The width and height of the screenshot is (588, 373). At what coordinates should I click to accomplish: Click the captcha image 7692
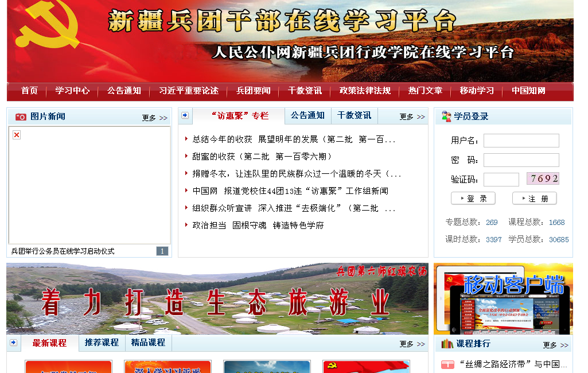(x=543, y=178)
